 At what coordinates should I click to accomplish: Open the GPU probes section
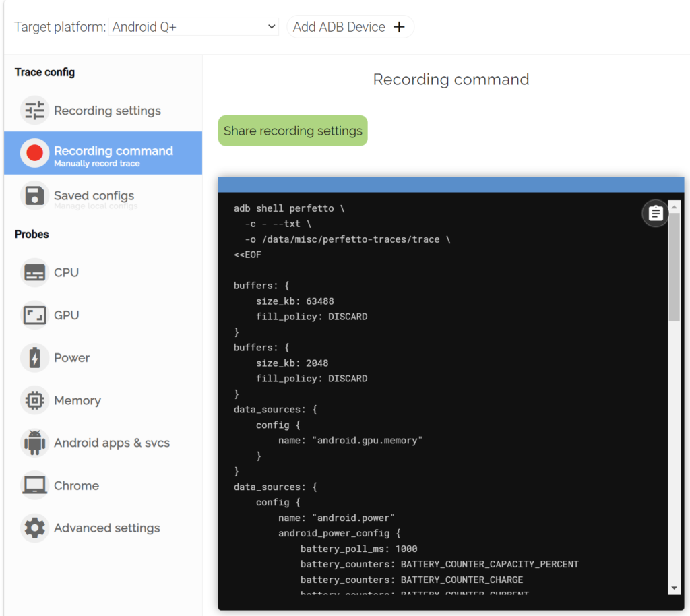34,315
